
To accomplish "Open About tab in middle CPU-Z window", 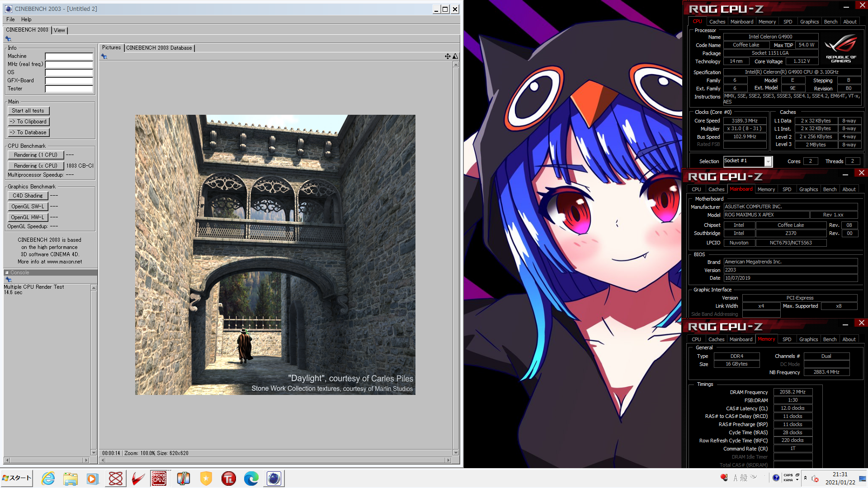I will (x=849, y=189).
